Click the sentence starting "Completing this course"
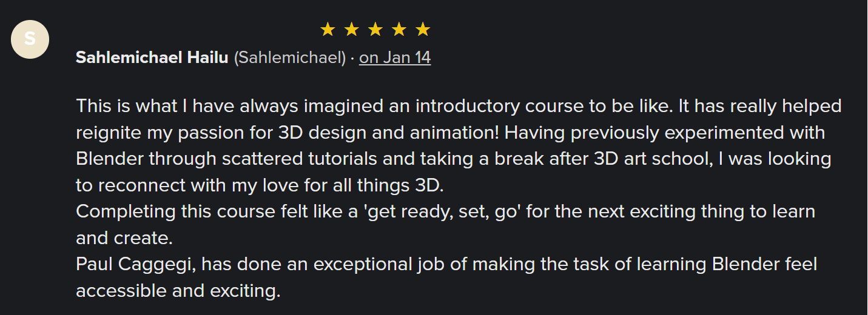 [x=445, y=211]
